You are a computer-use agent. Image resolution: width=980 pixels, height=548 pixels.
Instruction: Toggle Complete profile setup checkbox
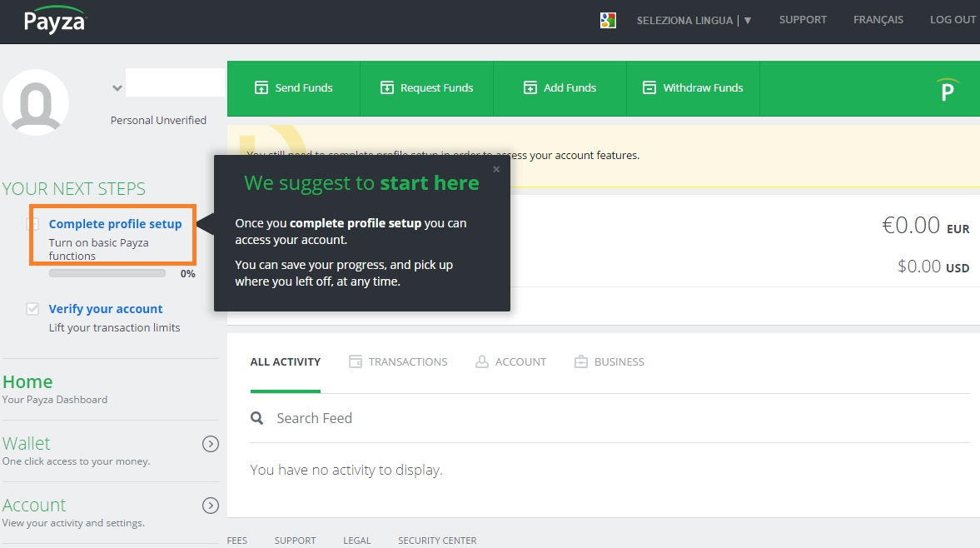pos(33,224)
